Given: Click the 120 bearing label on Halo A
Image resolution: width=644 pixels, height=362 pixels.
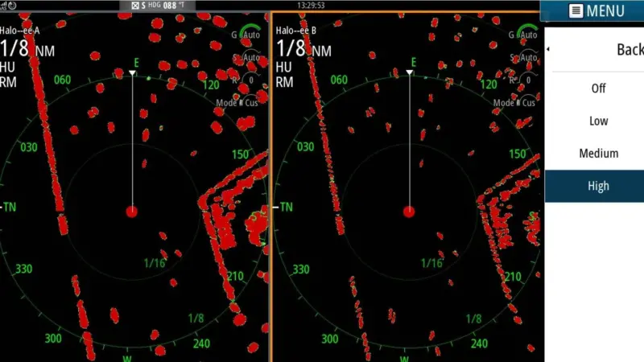Looking at the screenshot, I should pos(211,85).
